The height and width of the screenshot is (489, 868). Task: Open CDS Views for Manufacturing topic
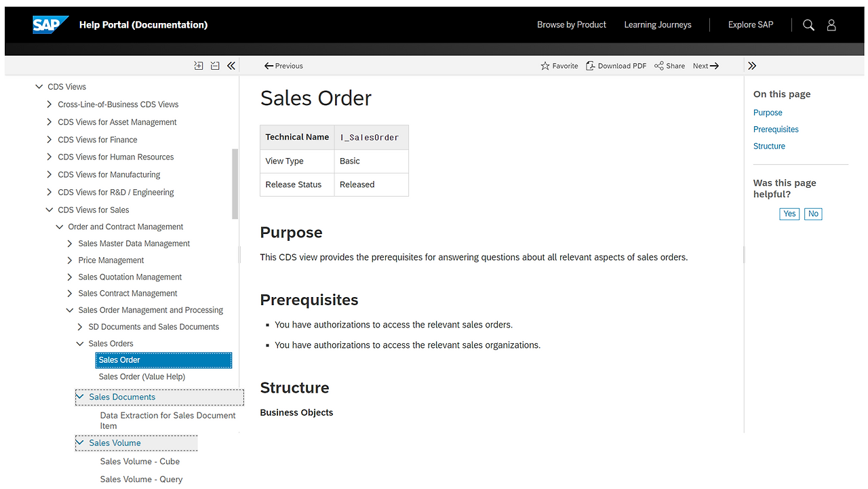click(x=109, y=174)
